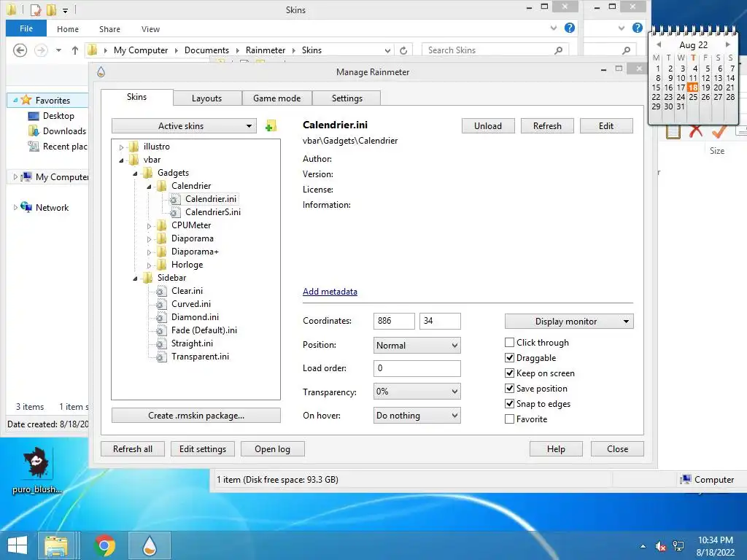Show hidden tray icons arrow
Viewport: 747px width, 560px height.
pos(643,546)
